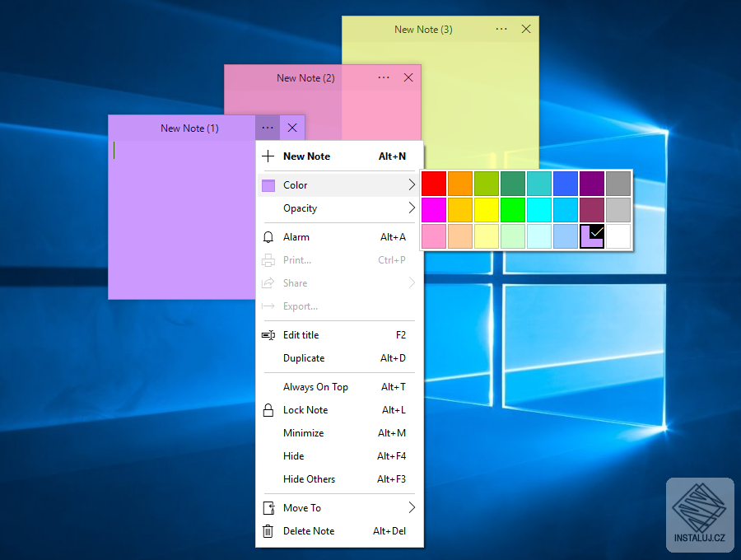Click the trash can icon for Delete Note
Image resolution: width=741 pixels, height=560 pixels.
point(268,531)
